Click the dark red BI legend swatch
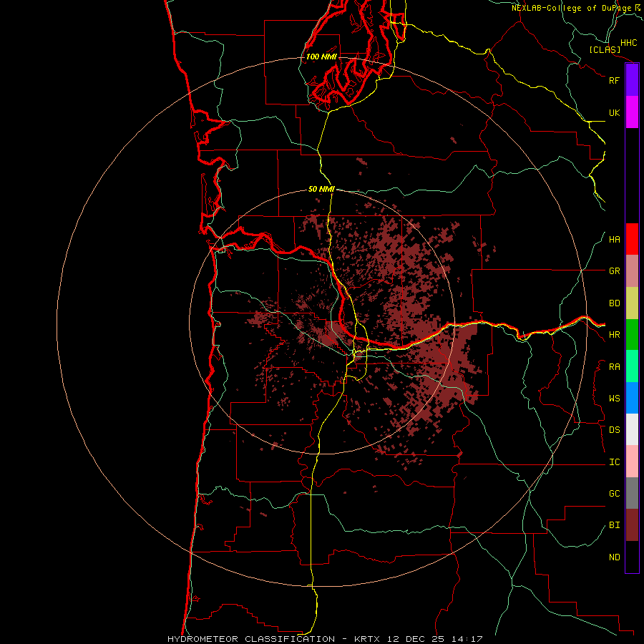Screen dimensions: 644x644 point(632,525)
